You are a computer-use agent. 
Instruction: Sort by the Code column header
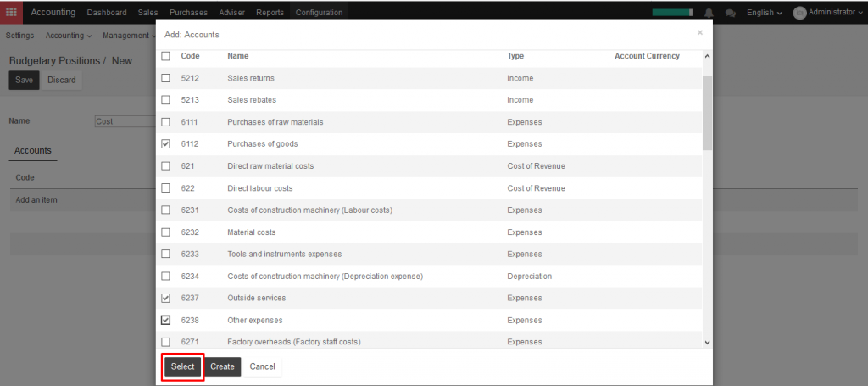click(x=190, y=56)
